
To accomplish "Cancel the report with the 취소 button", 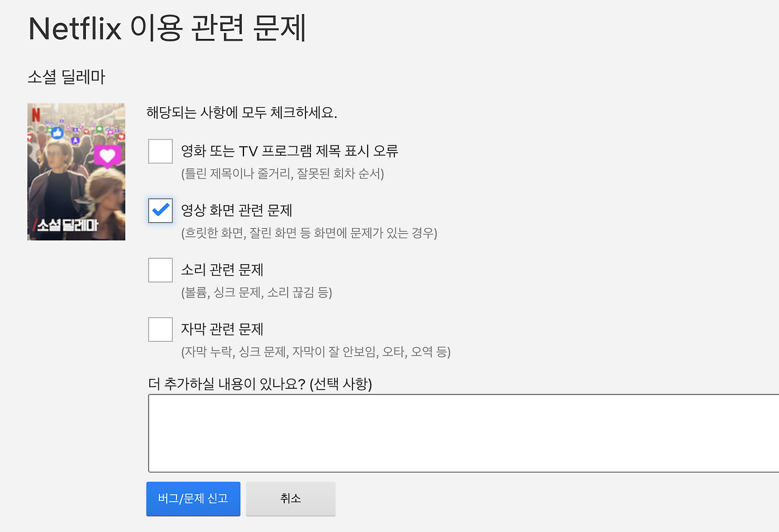I will tap(291, 499).
